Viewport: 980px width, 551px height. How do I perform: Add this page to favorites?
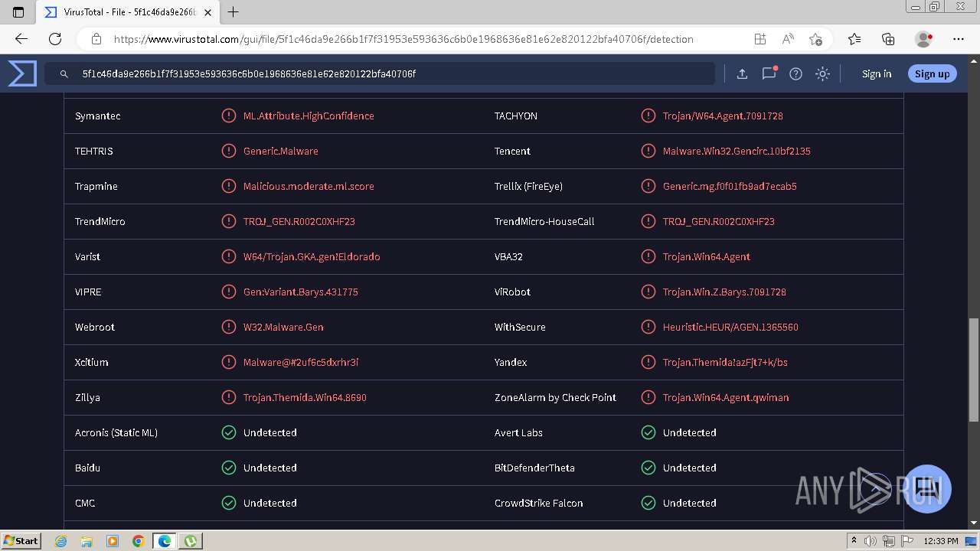[815, 39]
